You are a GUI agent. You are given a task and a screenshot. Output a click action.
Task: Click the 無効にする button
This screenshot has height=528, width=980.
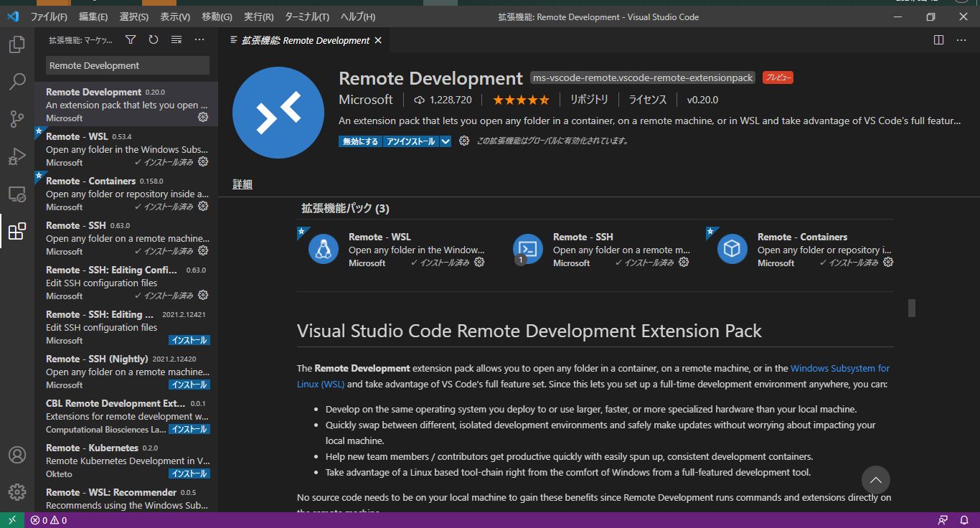click(x=361, y=141)
